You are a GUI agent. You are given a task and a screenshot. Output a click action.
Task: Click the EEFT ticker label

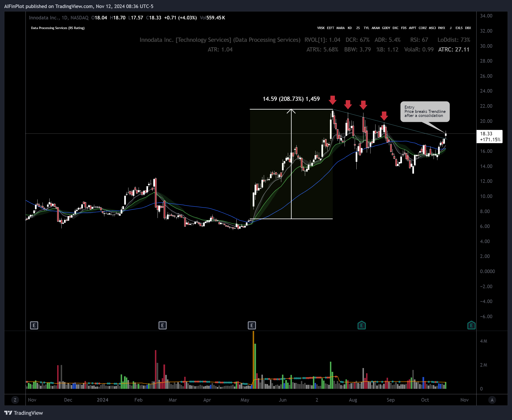331,28
